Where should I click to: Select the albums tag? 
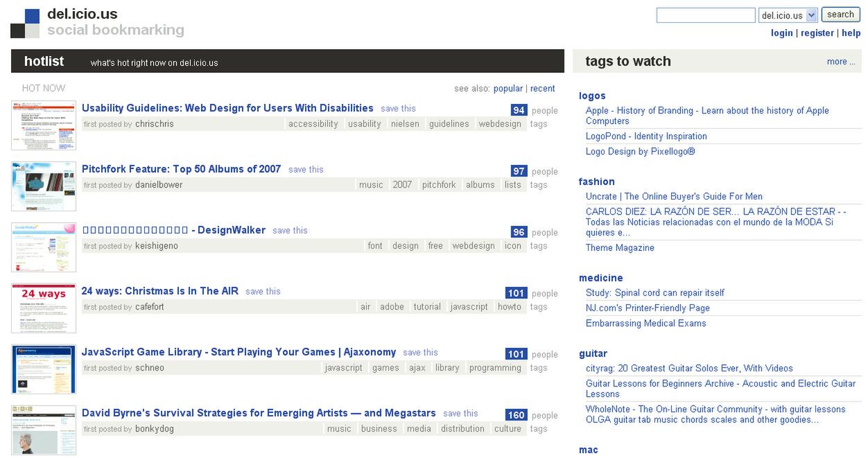pos(480,185)
